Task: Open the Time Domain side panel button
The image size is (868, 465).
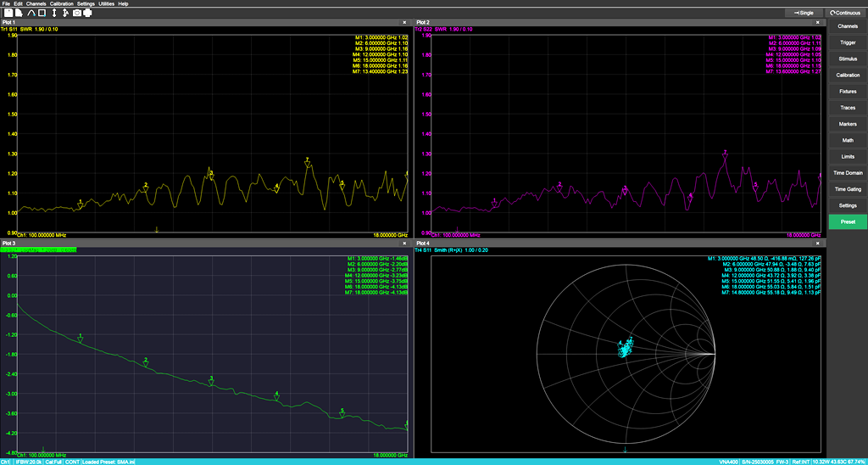Action: tap(848, 173)
